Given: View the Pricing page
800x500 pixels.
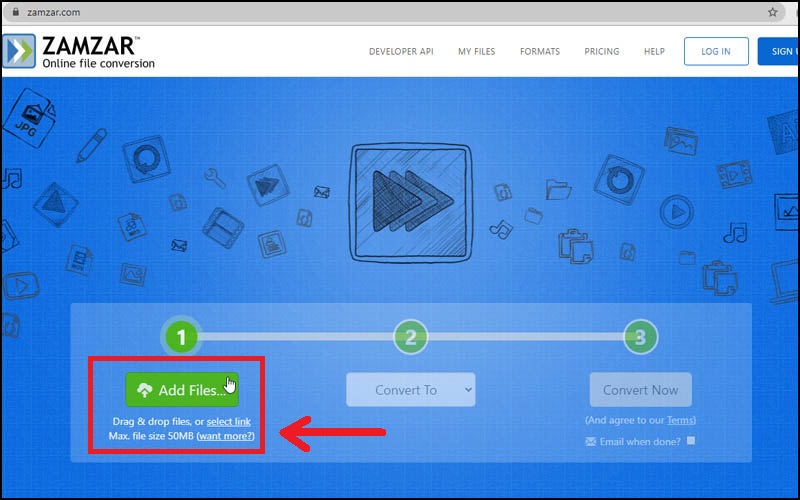Looking at the screenshot, I should (602, 52).
